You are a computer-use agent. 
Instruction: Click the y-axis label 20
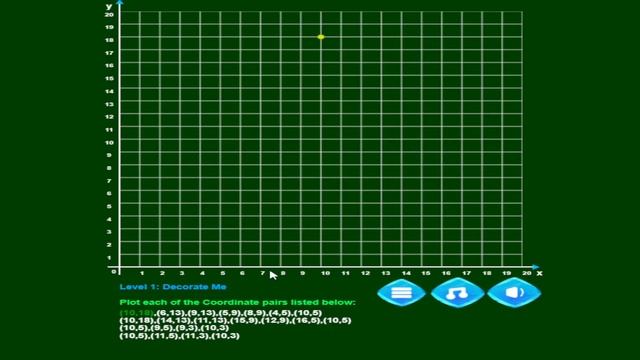[x=109, y=14]
